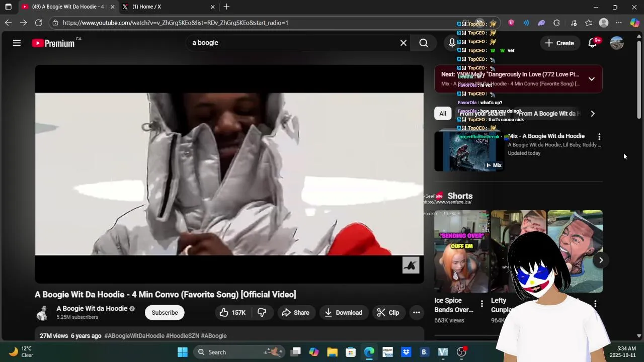The width and height of the screenshot is (644, 362).
Task: Open the clock showing 5:34 AM
Action: (x=622, y=352)
